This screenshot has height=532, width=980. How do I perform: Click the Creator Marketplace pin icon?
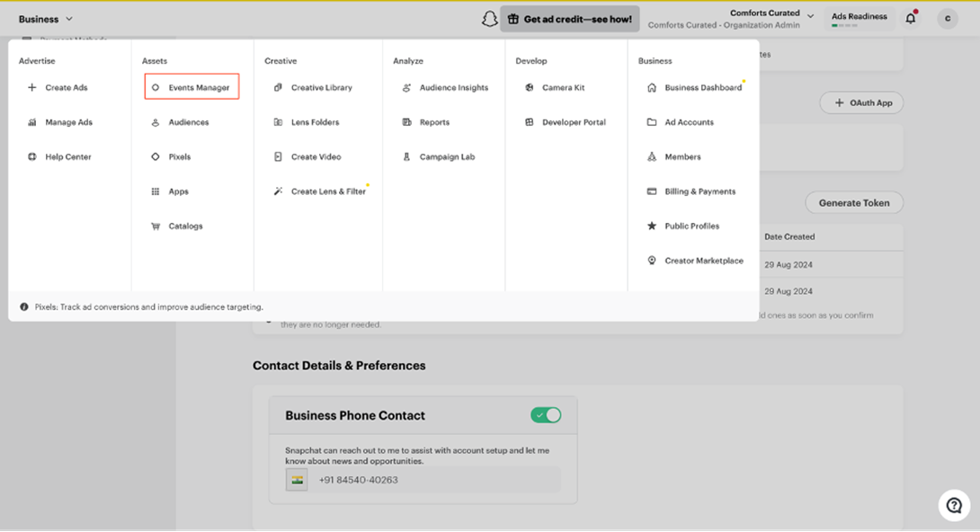[x=652, y=261]
